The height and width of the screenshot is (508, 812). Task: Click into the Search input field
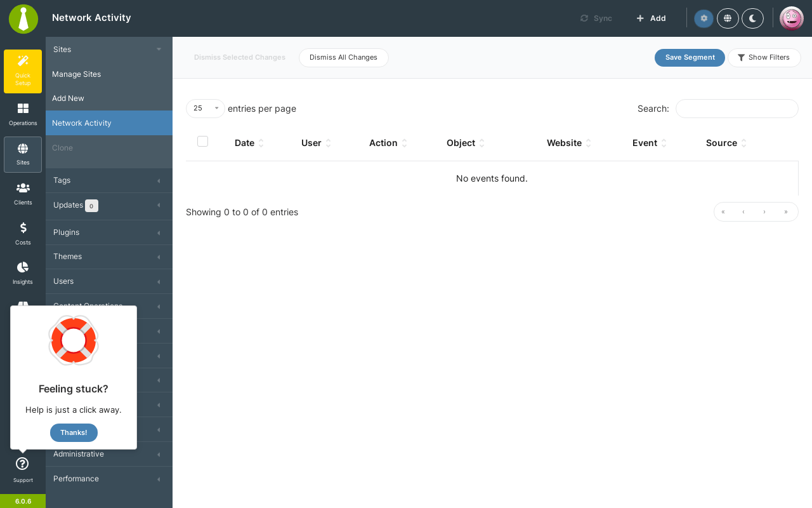(x=737, y=109)
